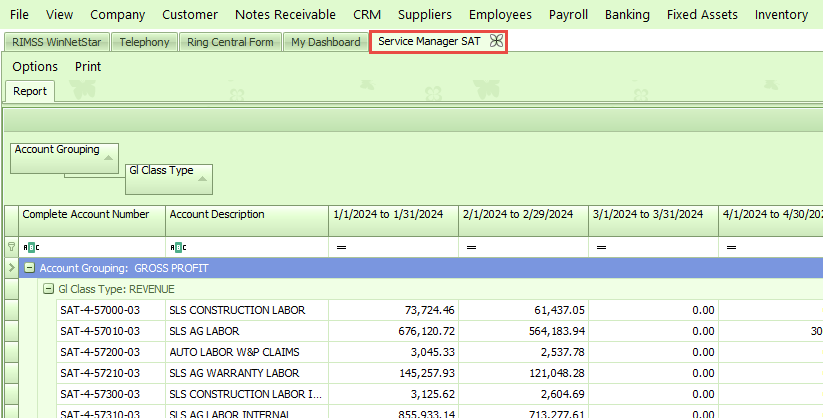Select the SLS AG LABOR row
Image resolution: width=823 pixels, height=418 pixels.
coord(204,331)
